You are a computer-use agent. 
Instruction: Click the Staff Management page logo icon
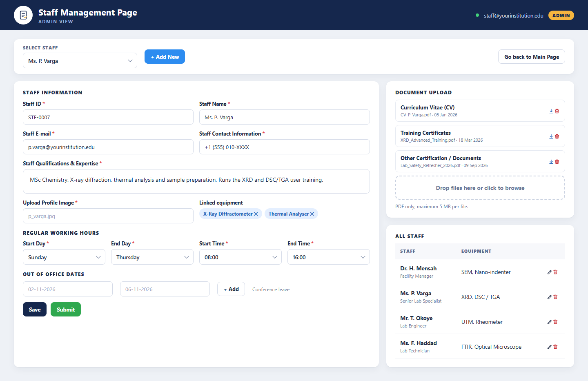tap(23, 15)
